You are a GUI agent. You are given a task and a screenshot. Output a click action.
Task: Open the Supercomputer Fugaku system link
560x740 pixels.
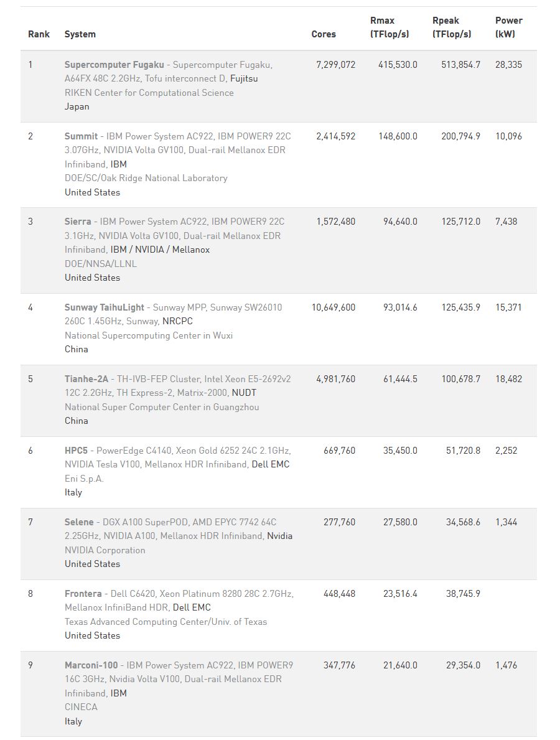point(114,65)
